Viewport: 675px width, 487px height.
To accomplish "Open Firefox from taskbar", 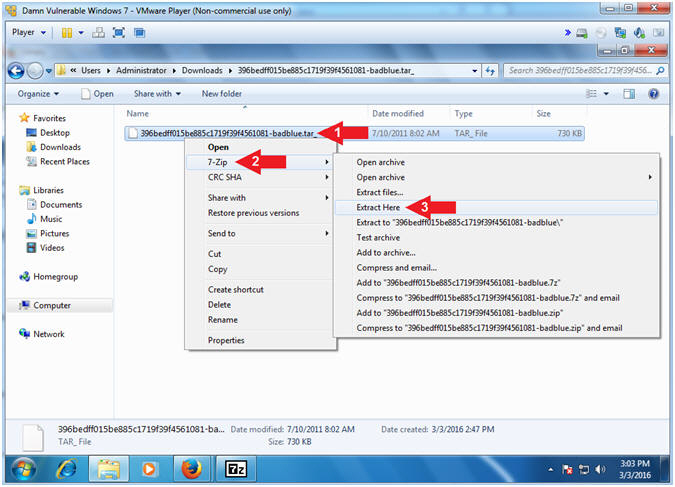I will pyautogui.click(x=192, y=469).
